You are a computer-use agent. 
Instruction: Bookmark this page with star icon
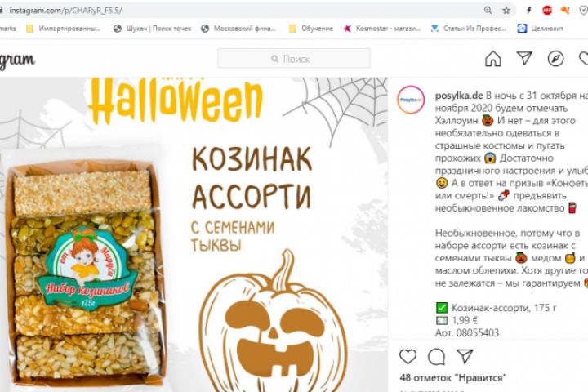(506, 11)
